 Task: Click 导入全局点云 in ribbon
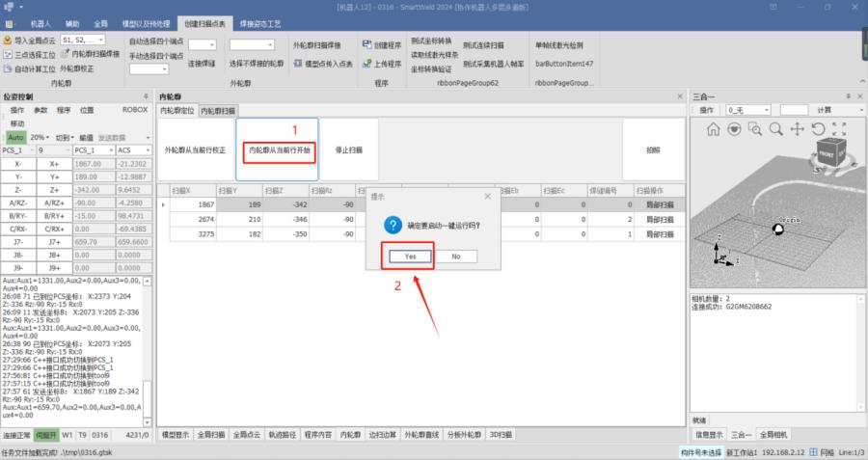[x=29, y=41]
